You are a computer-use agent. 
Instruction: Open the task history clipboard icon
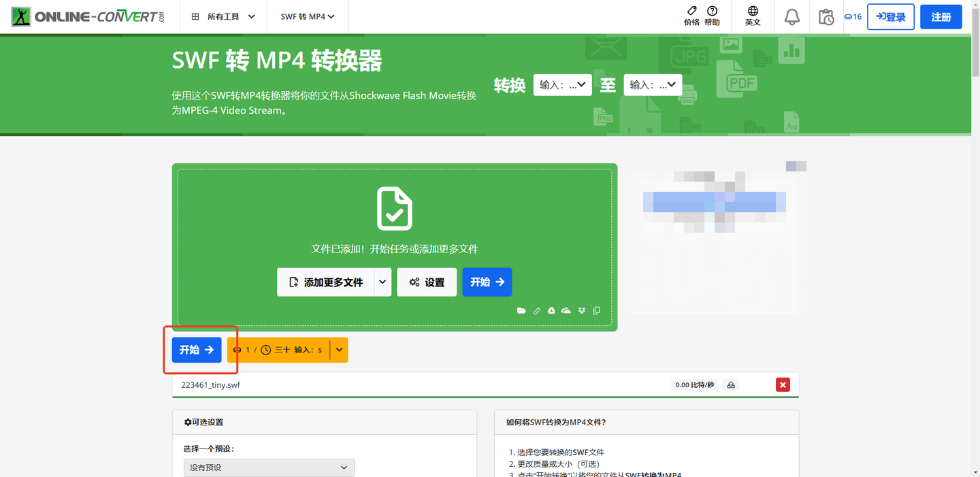coord(826,17)
